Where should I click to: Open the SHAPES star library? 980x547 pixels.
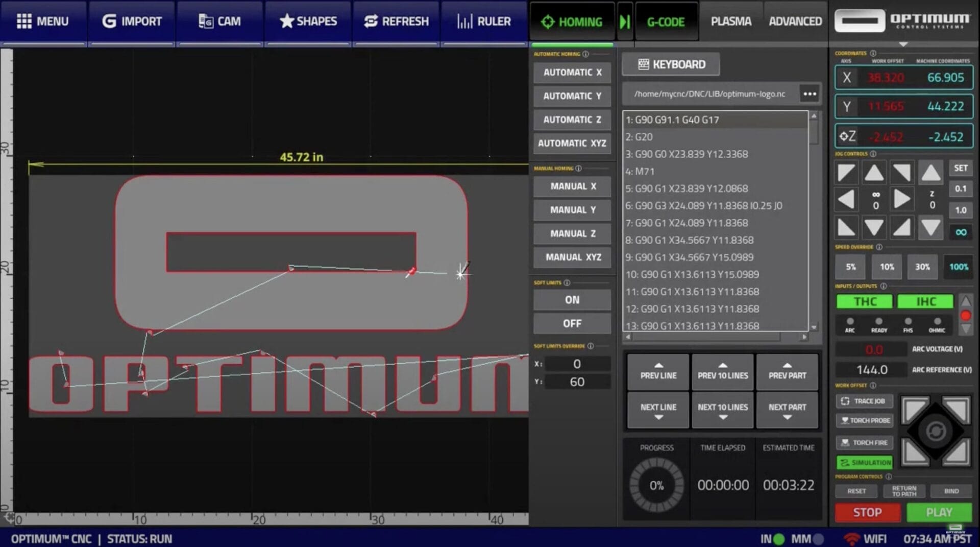pos(287,21)
